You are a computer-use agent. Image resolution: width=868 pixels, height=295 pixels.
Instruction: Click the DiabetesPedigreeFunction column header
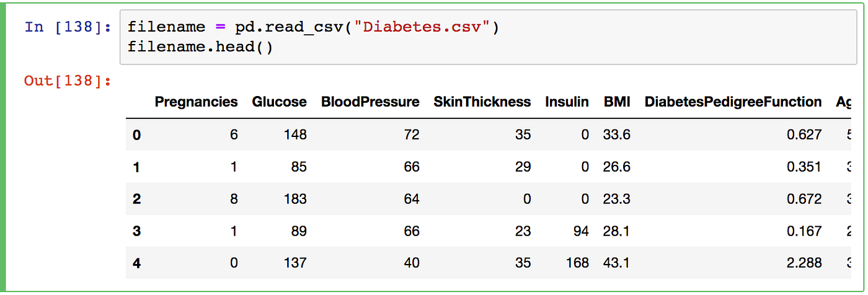pos(733,102)
